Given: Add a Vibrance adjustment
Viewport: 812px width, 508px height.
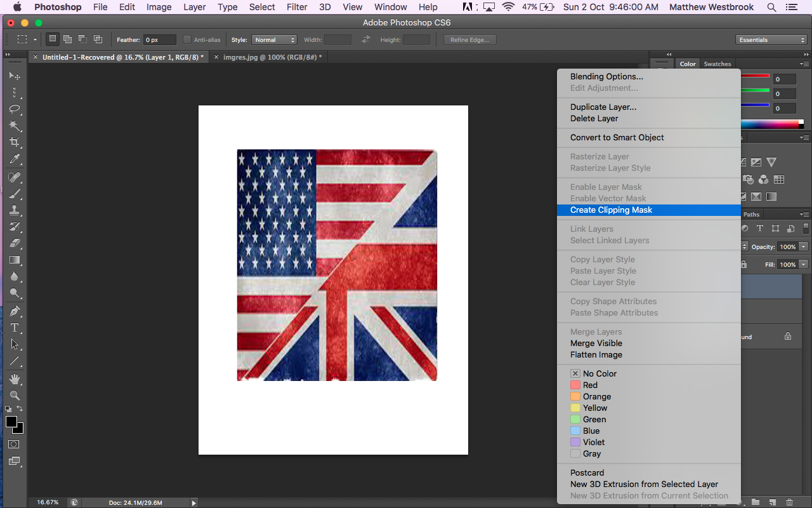Looking at the screenshot, I should (771, 163).
